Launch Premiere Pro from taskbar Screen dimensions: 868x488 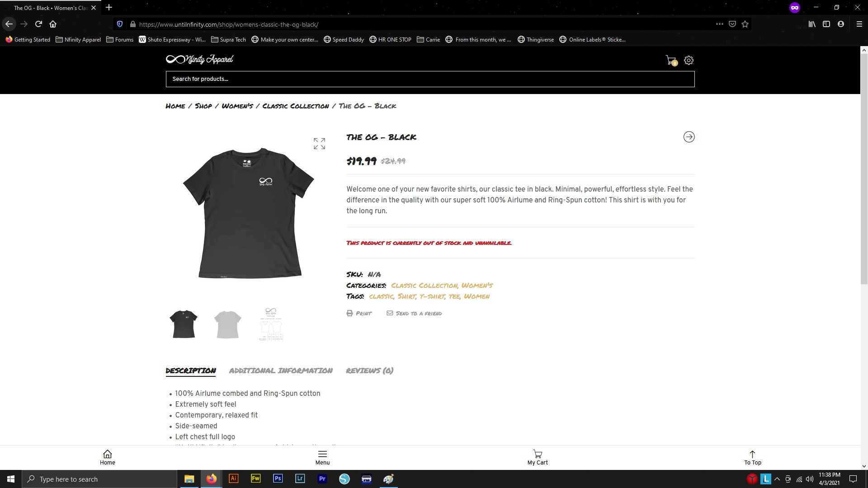pos(322,479)
